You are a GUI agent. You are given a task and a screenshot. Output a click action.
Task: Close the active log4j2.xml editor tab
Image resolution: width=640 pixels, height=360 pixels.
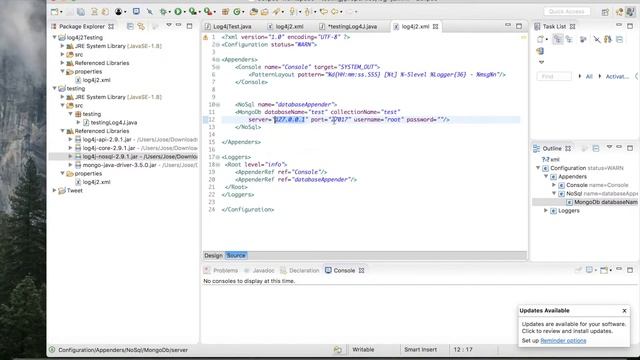(436, 27)
